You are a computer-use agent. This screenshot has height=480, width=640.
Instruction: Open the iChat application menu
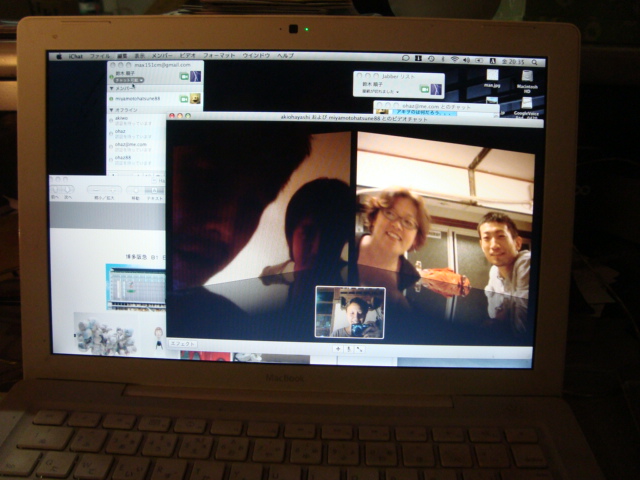coord(76,56)
